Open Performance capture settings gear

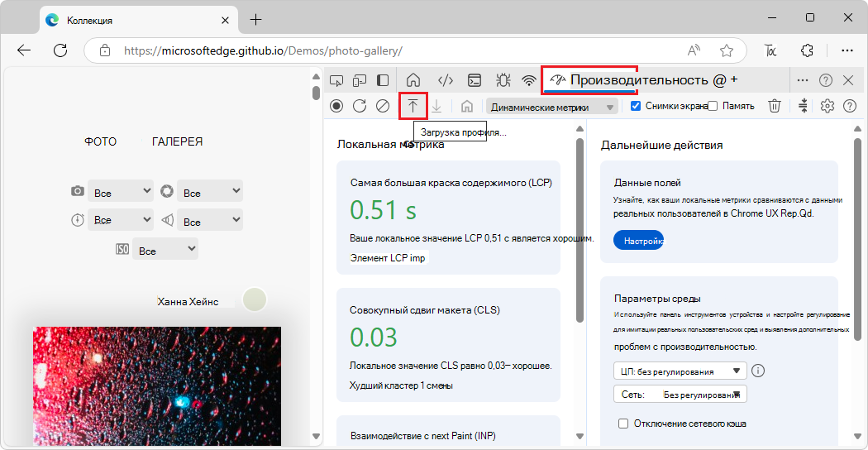pos(827,106)
